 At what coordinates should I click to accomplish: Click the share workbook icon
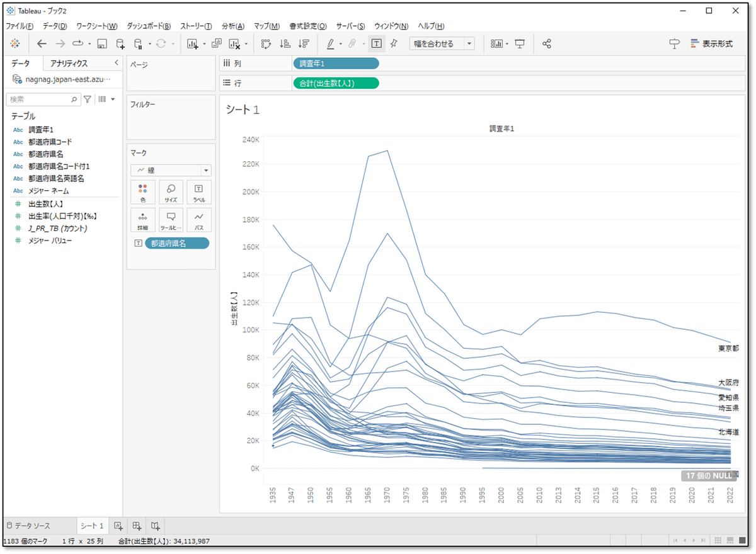(x=547, y=43)
